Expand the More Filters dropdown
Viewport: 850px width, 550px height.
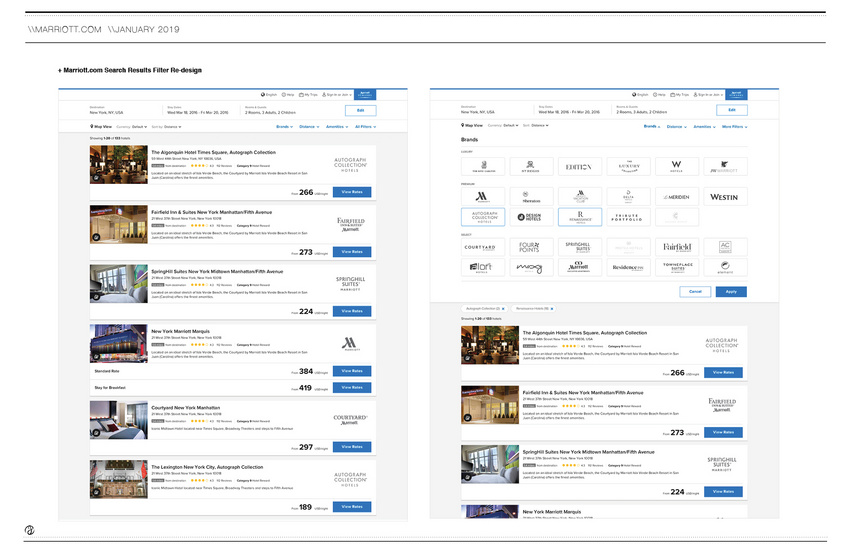[x=733, y=127]
